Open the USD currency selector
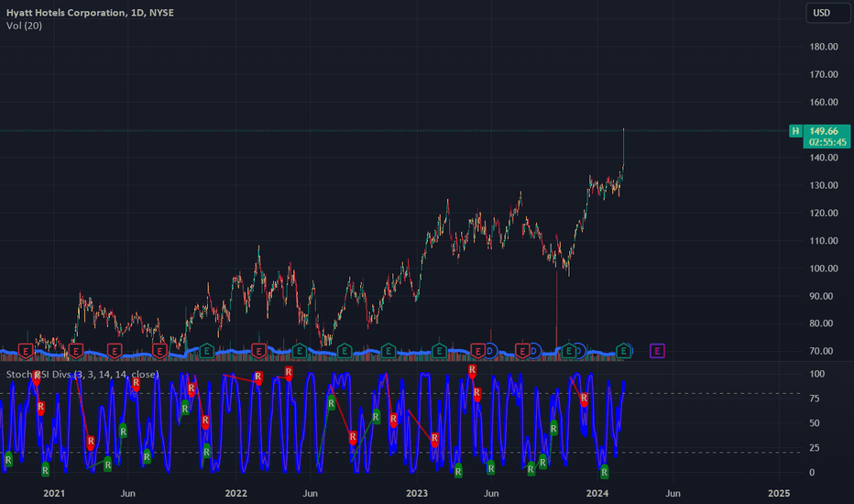Viewport: 854px width, 504px height. pyautogui.click(x=827, y=13)
